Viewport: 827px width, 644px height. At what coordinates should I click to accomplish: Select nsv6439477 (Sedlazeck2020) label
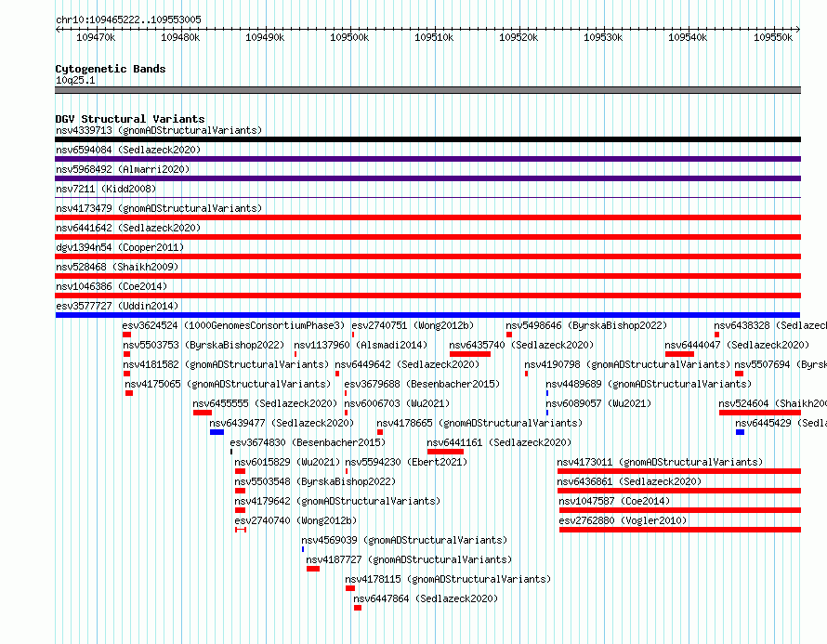tap(282, 423)
